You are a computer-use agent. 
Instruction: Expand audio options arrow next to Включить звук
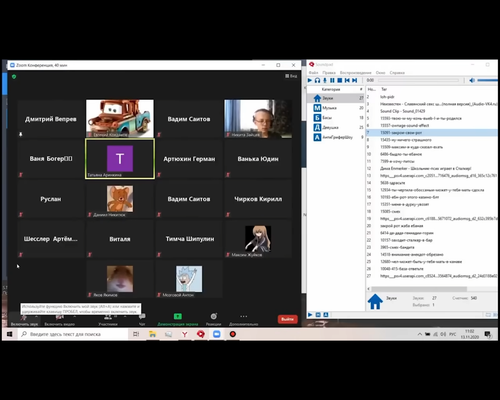(x=37, y=316)
